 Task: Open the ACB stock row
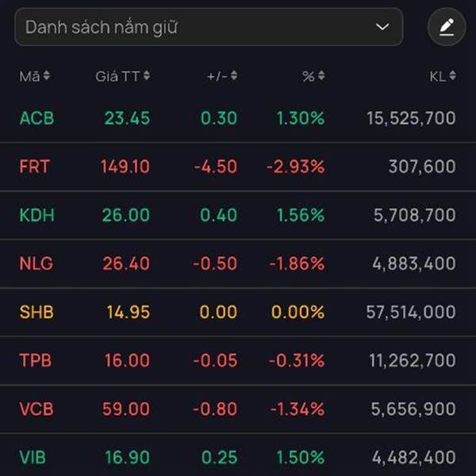click(x=238, y=118)
